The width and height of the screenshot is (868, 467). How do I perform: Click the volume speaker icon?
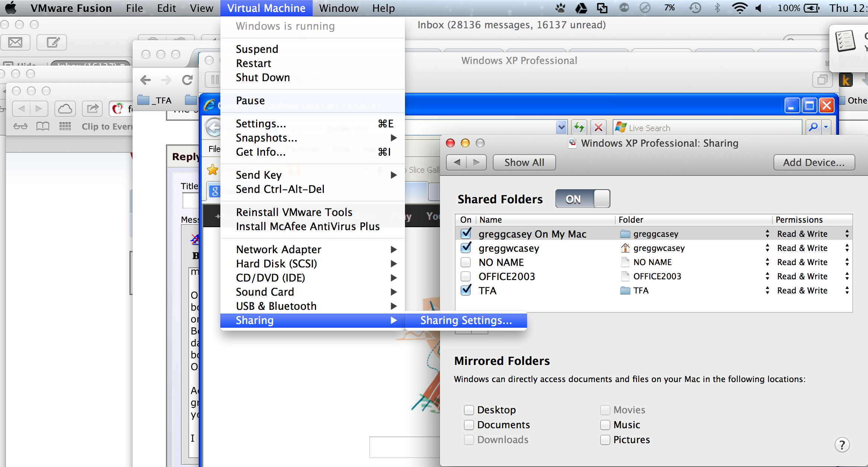tap(759, 8)
